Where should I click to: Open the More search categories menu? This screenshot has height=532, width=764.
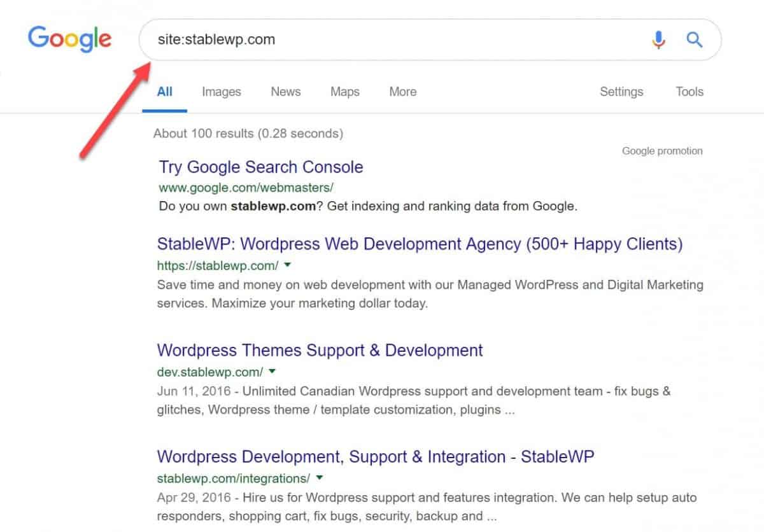[x=403, y=92]
